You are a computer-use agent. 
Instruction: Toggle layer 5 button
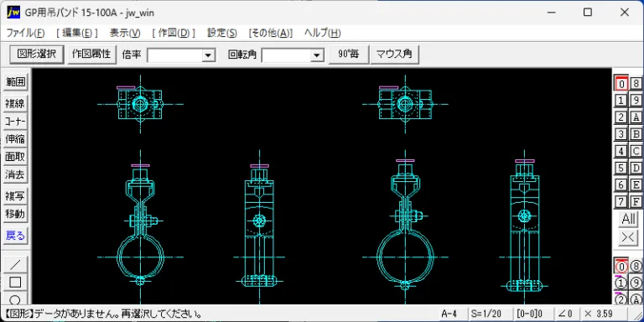click(x=621, y=168)
